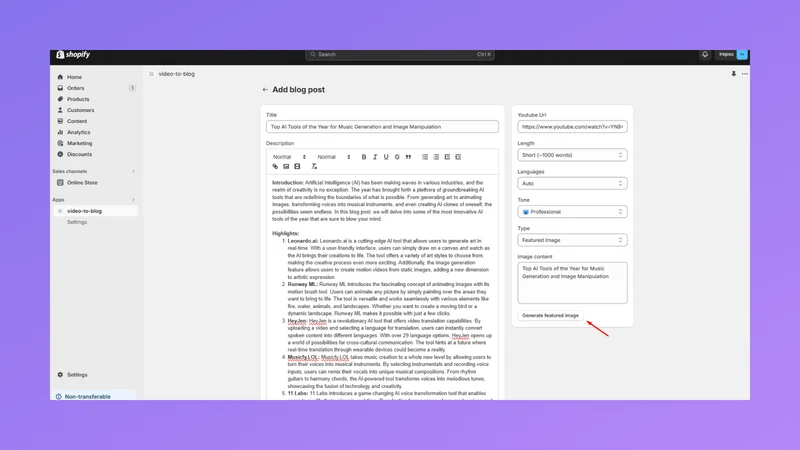This screenshot has width=800, height=450.
Task: Click the Analytics chart icon
Action: pyautogui.click(x=60, y=132)
